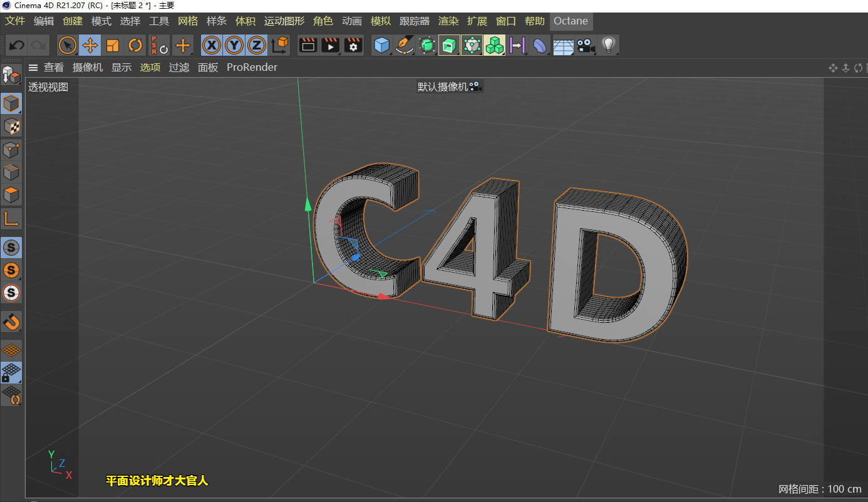Add a Floor environment object

[563, 45]
